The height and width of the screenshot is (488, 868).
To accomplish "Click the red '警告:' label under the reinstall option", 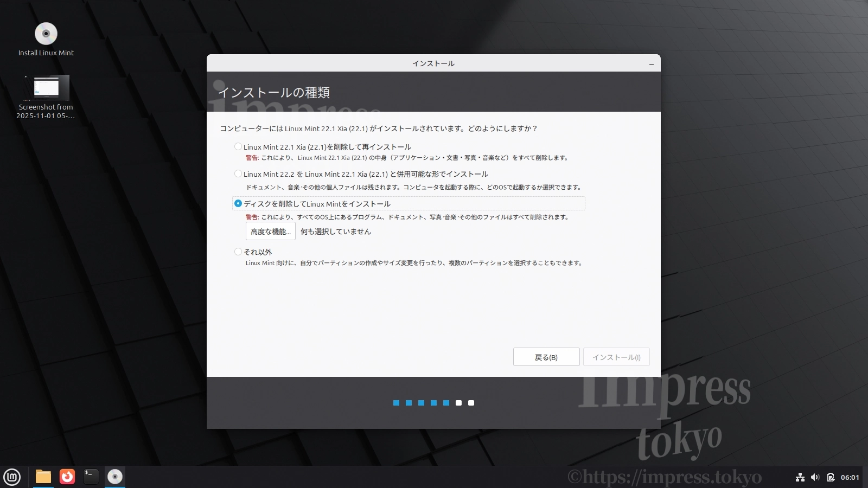I will click(252, 158).
